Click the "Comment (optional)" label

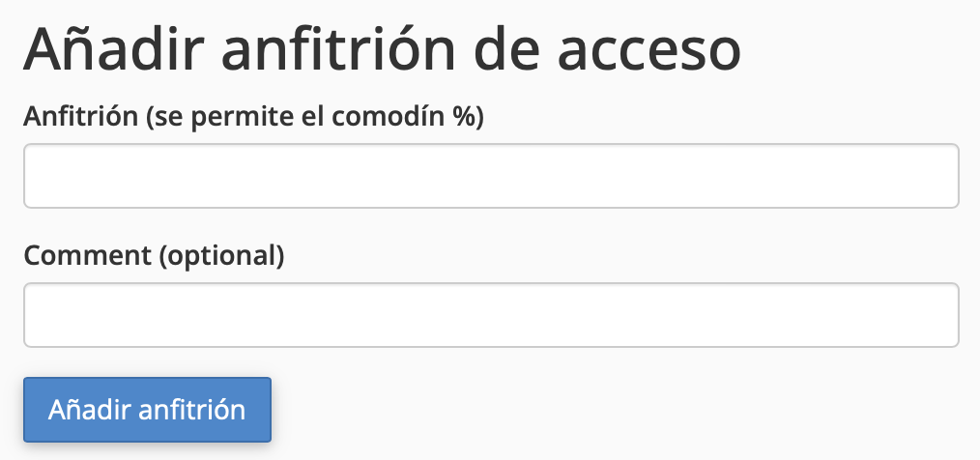154,256
